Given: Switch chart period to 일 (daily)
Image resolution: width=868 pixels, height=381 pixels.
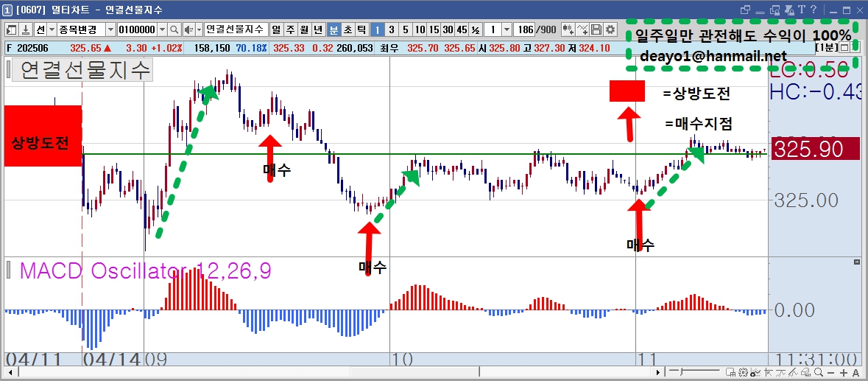Looking at the screenshot, I should tap(275, 29).
